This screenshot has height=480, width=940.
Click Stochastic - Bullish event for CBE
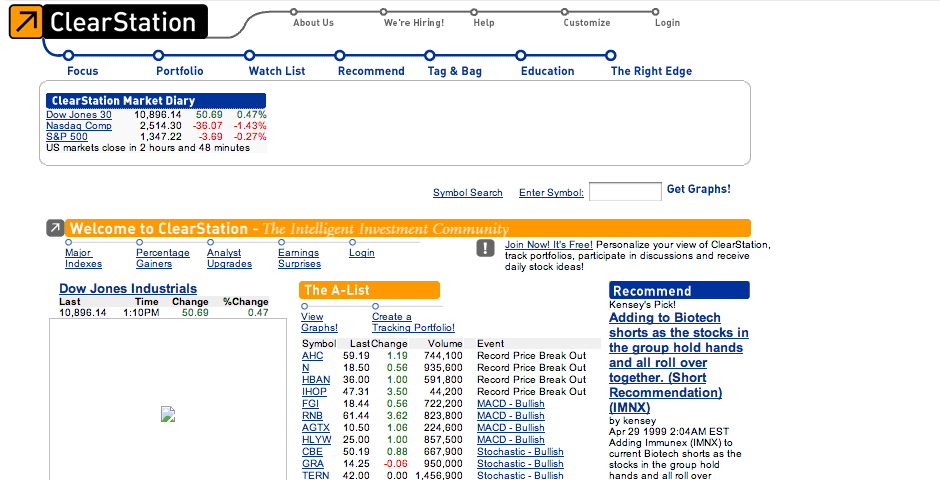tap(520, 452)
